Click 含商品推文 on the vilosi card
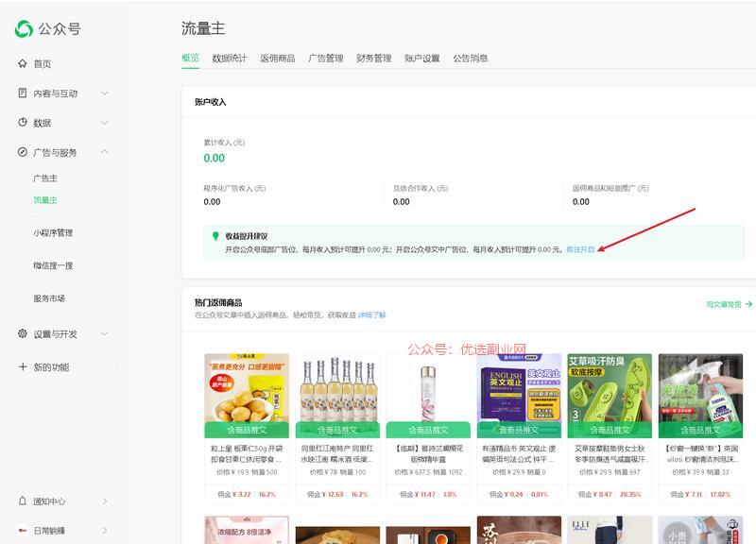 click(700, 430)
